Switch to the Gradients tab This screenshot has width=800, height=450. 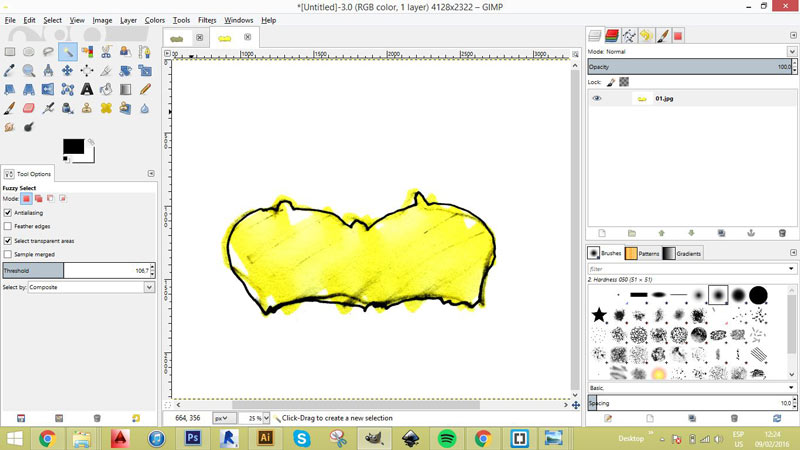pos(682,253)
